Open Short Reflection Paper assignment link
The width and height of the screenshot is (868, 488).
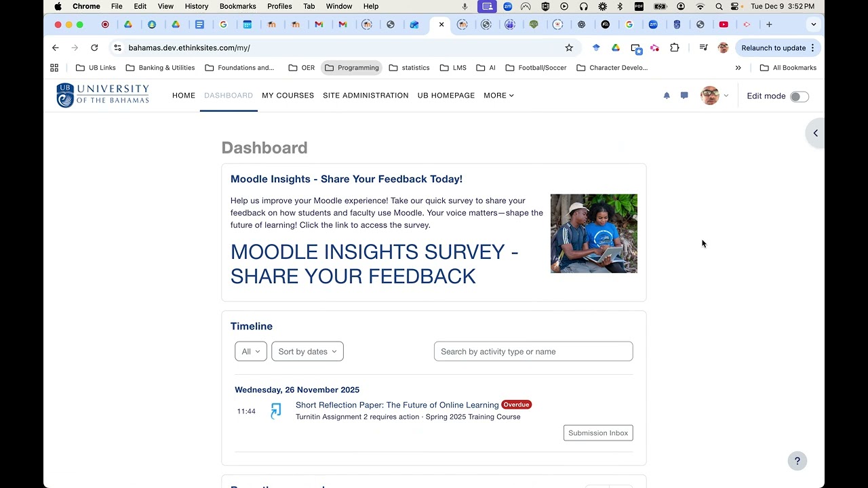[397, 405]
